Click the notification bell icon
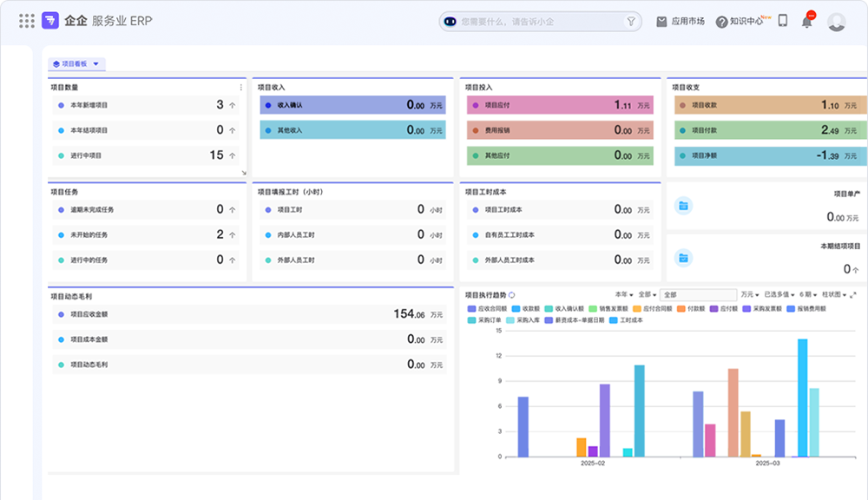 click(807, 22)
